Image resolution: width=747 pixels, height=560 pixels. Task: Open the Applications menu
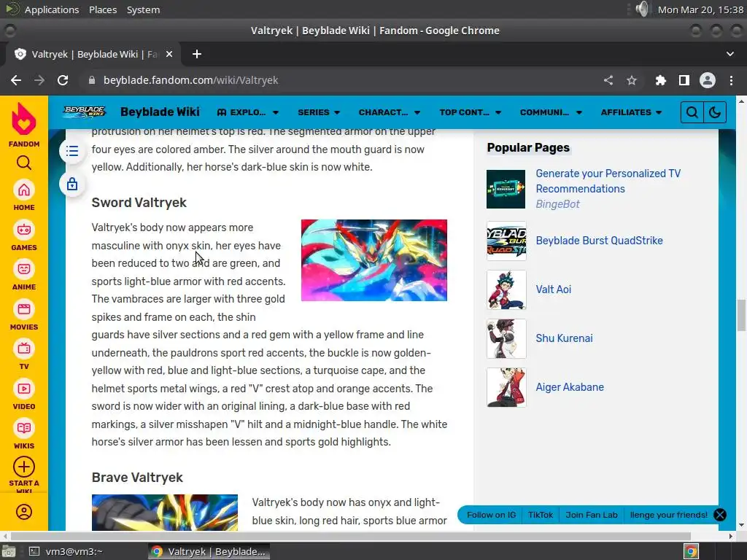[x=52, y=9]
